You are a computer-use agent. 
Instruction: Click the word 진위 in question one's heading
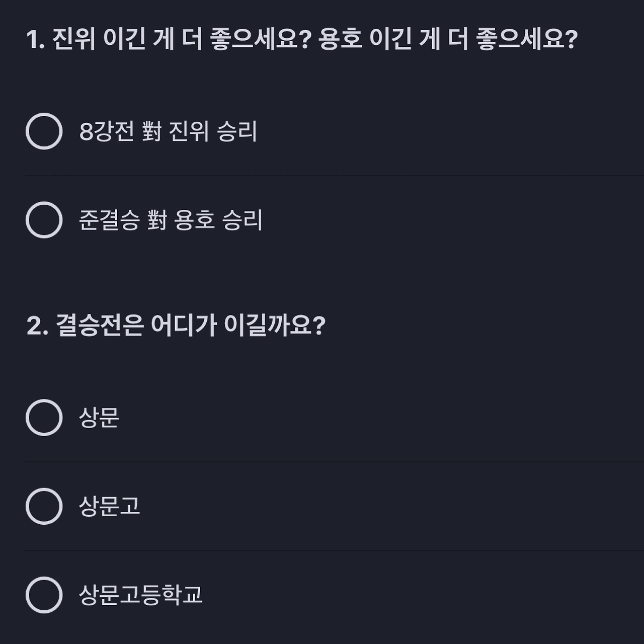click(x=74, y=39)
